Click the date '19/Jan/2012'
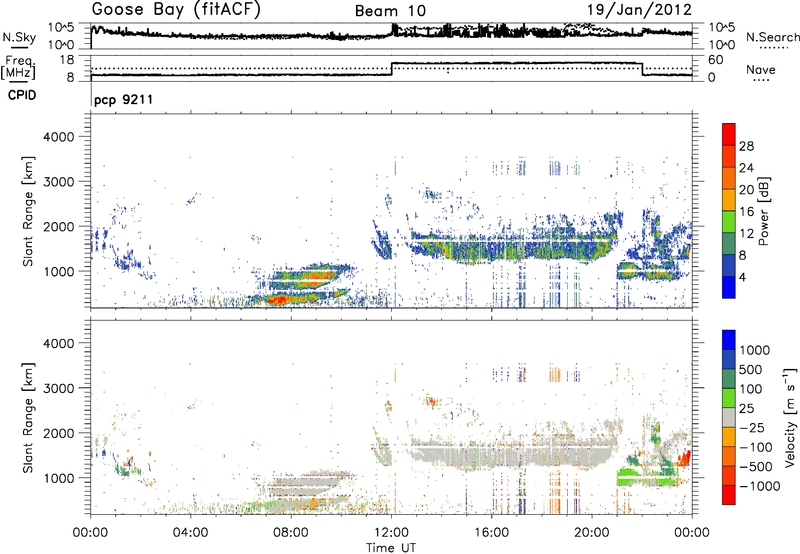Image resolution: width=800 pixels, height=554 pixels. pyautogui.click(x=639, y=10)
